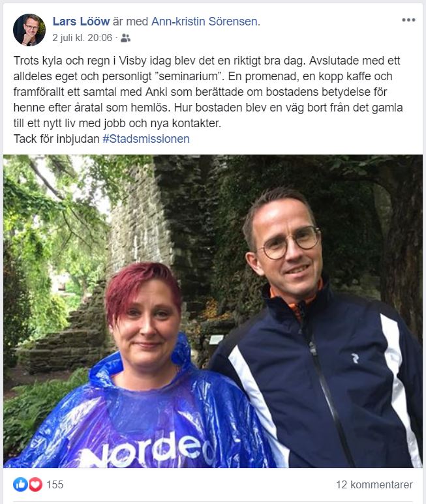
Task: Click the friends audience privacy icon
Action: point(125,38)
